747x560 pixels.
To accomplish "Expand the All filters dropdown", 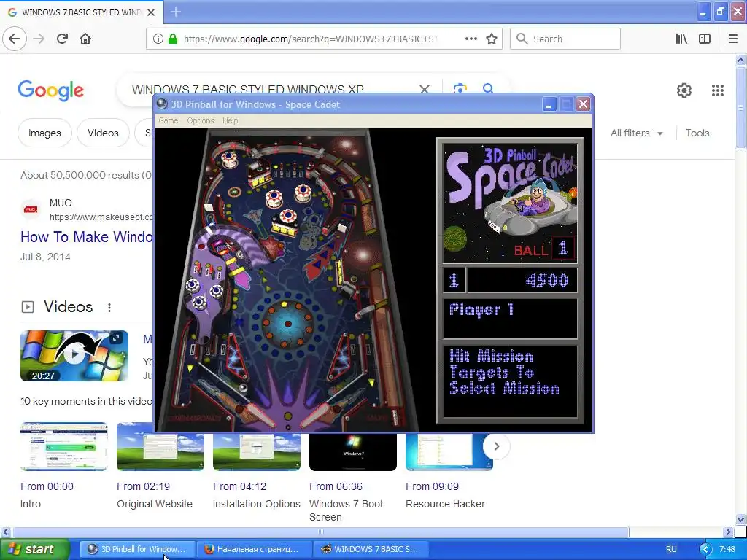I will pos(636,133).
